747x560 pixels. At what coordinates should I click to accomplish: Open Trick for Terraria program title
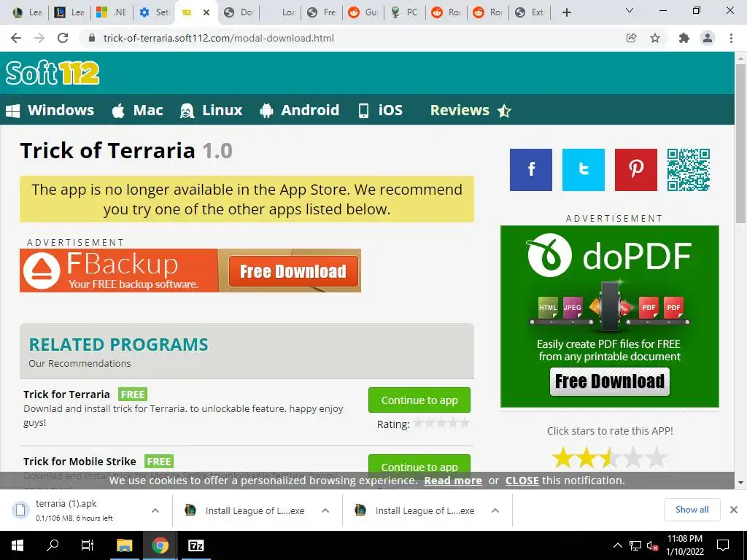(x=66, y=394)
